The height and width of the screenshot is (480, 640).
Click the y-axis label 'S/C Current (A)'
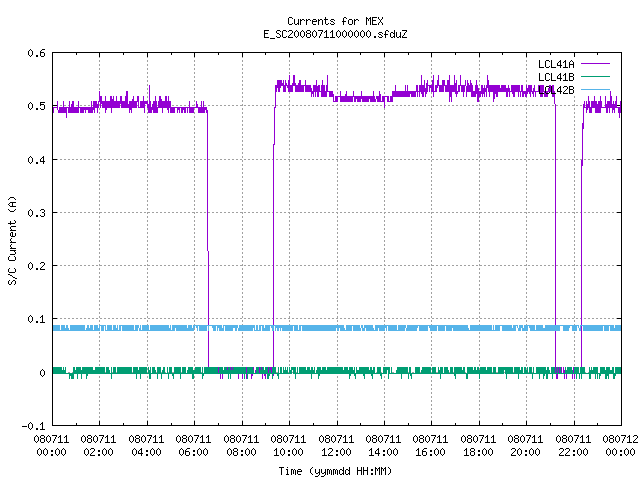[12, 240]
